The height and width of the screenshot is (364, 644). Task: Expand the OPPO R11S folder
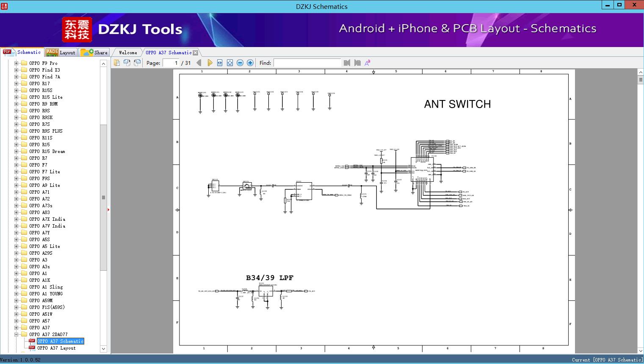16,138
